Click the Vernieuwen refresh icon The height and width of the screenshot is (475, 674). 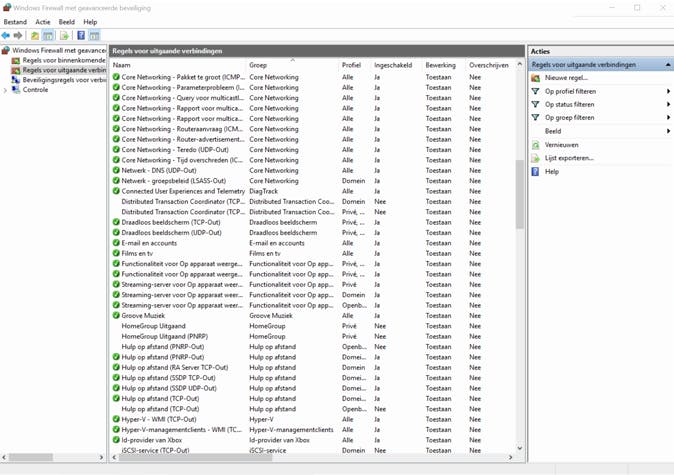(x=536, y=145)
